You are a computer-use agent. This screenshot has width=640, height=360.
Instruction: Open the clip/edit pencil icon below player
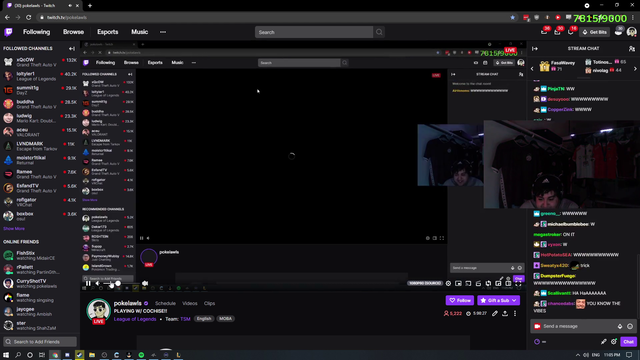point(495,313)
